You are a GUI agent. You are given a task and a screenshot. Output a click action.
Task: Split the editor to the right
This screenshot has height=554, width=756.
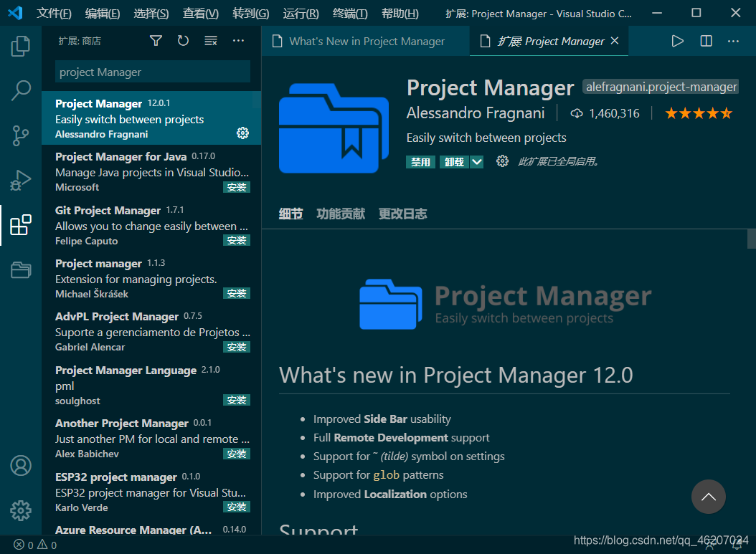706,41
